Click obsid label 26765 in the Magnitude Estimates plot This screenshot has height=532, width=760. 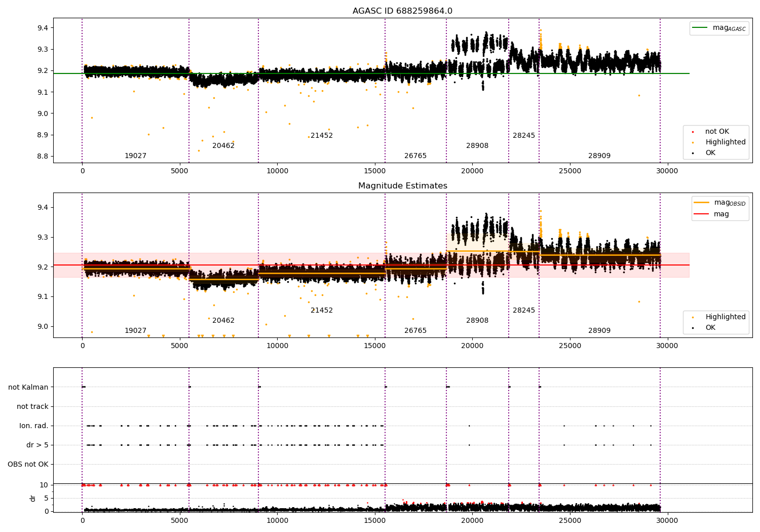coord(415,331)
